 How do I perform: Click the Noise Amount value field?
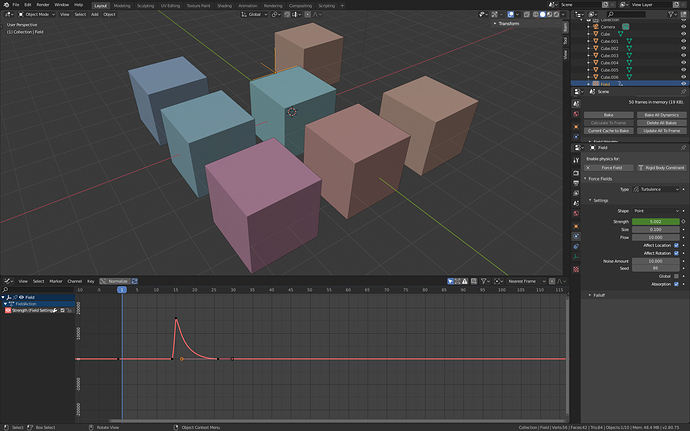point(656,261)
